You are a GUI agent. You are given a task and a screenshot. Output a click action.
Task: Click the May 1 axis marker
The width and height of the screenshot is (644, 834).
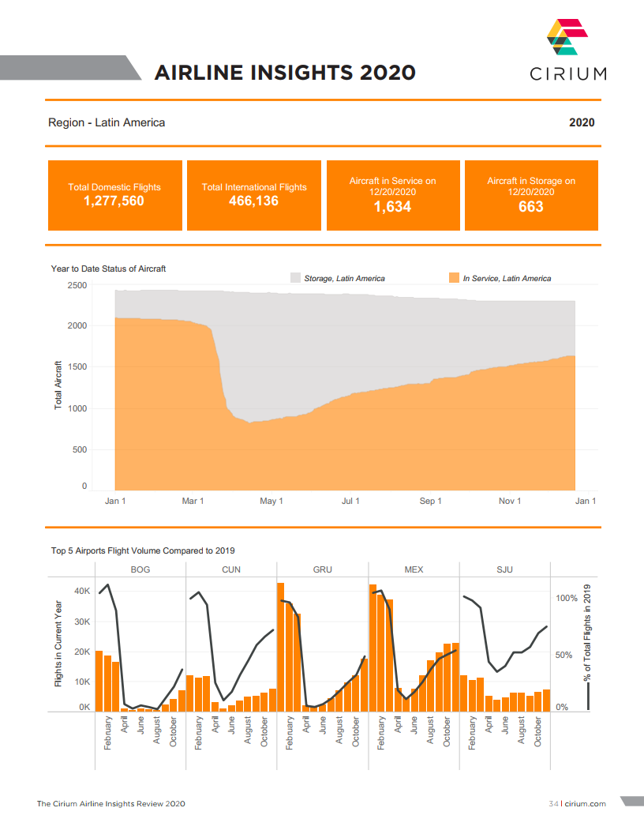tap(271, 501)
